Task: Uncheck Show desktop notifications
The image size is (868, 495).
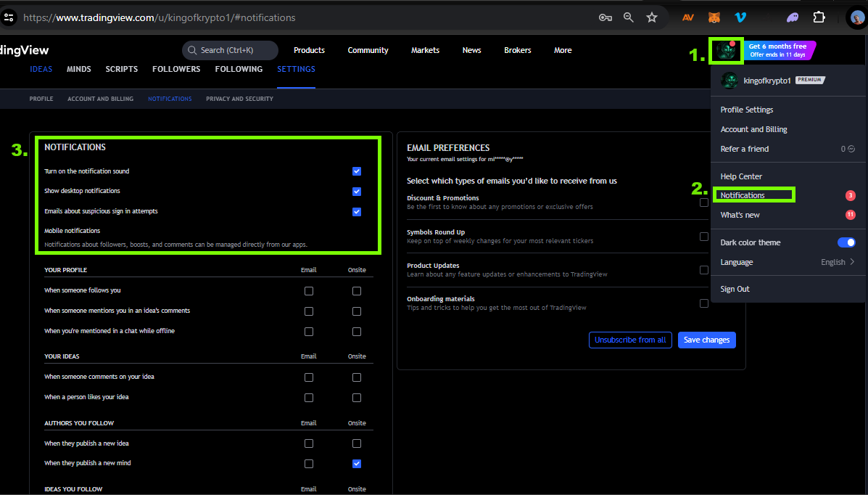Action: pos(357,192)
